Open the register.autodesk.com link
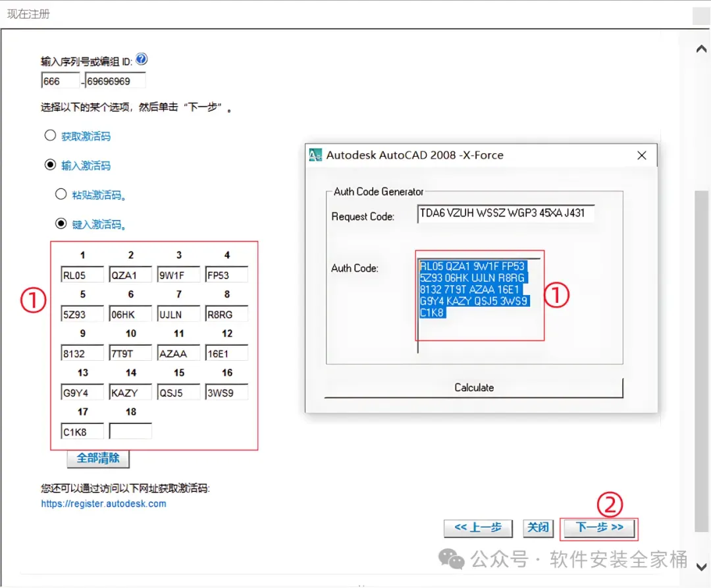711x588 pixels. pos(103,504)
